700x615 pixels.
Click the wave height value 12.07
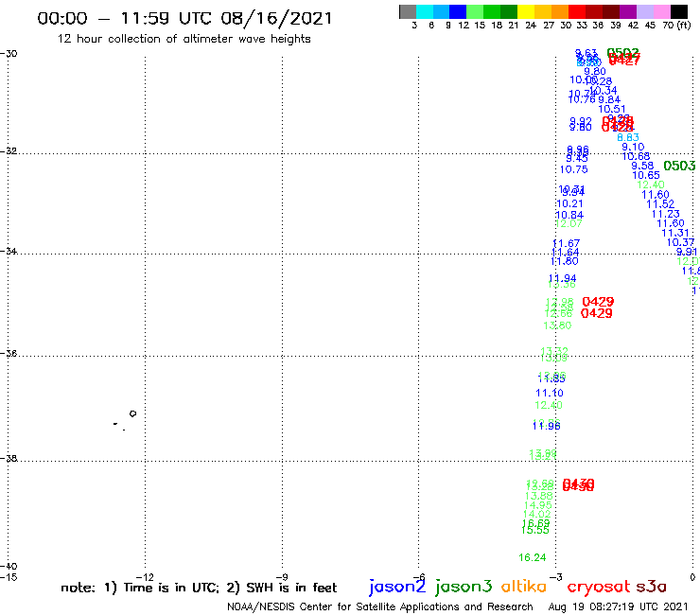click(x=569, y=223)
